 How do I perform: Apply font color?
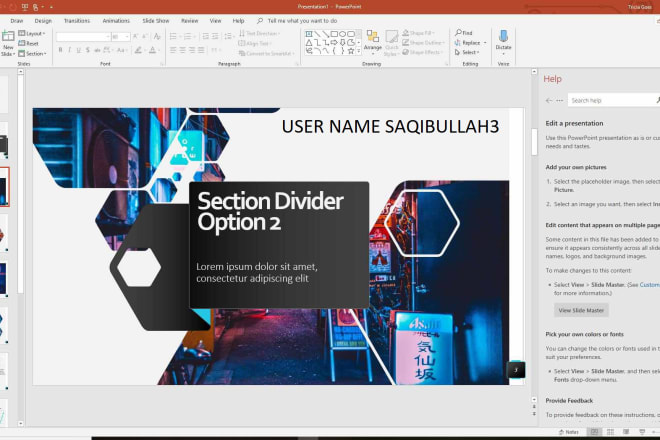pos(153,50)
